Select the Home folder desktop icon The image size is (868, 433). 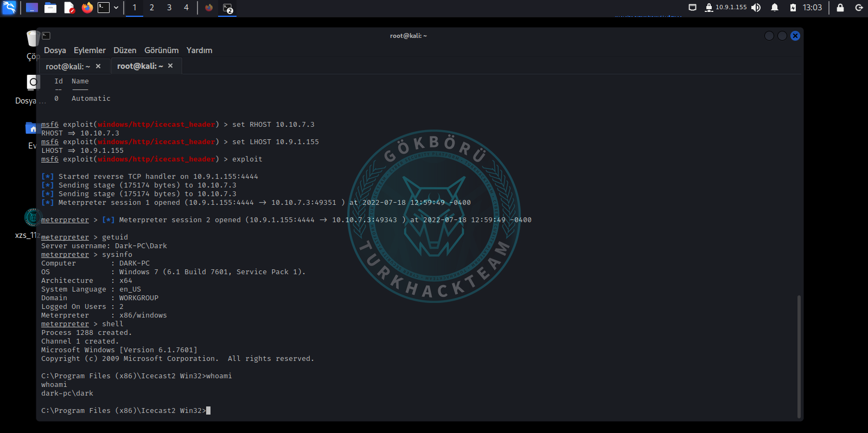(31, 135)
